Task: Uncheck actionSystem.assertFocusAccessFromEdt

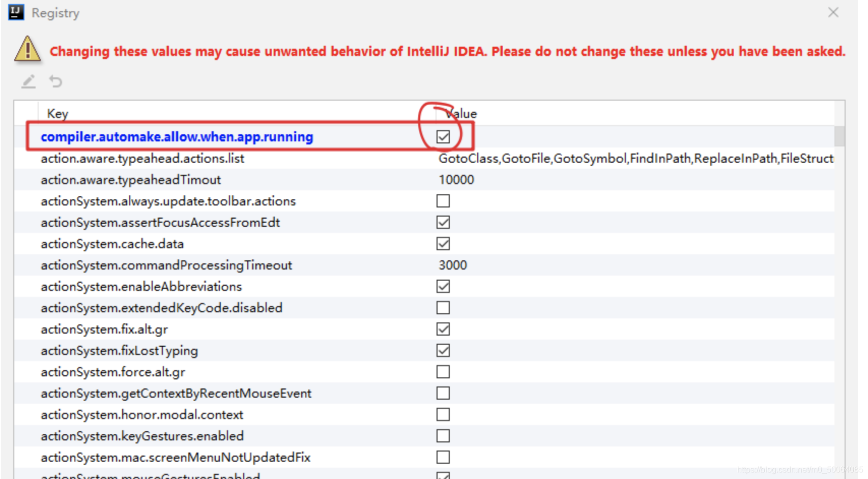Action: [x=443, y=222]
